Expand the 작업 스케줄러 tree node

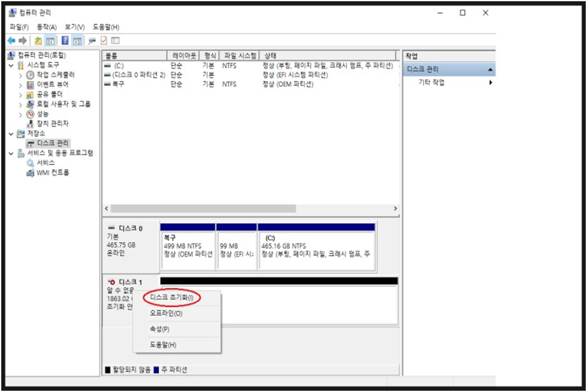21,77
